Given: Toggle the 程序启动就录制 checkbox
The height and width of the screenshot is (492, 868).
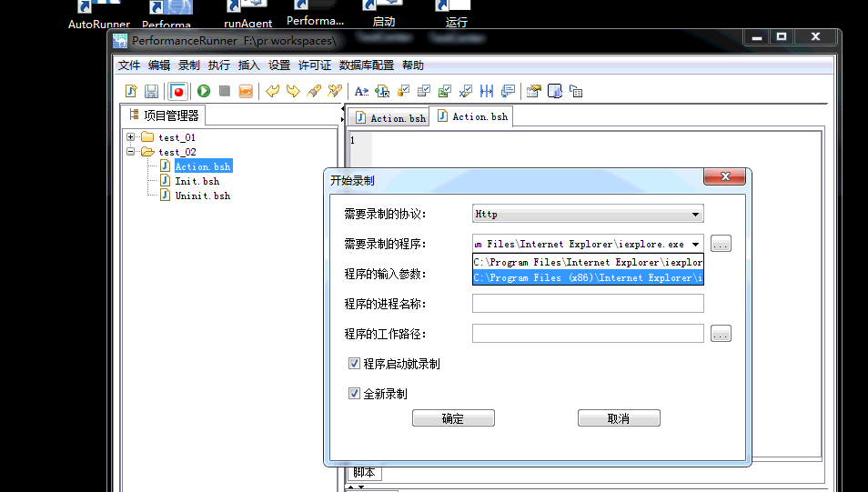Looking at the screenshot, I should coord(354,364).
